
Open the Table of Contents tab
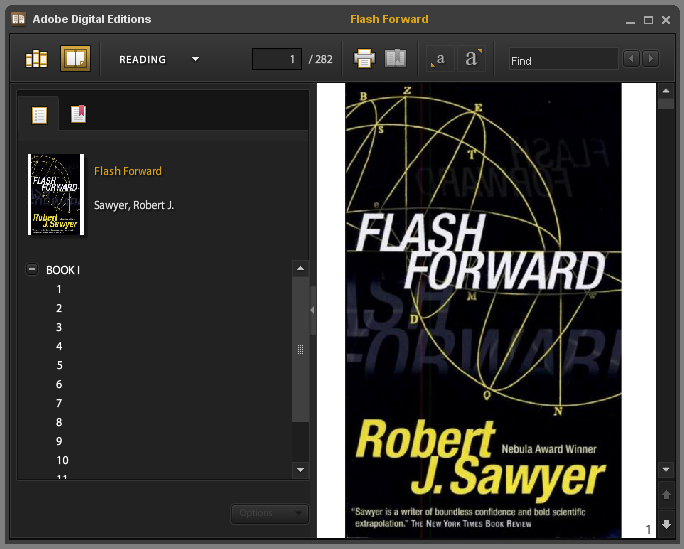pyautogui.click(x=39, y=115)
